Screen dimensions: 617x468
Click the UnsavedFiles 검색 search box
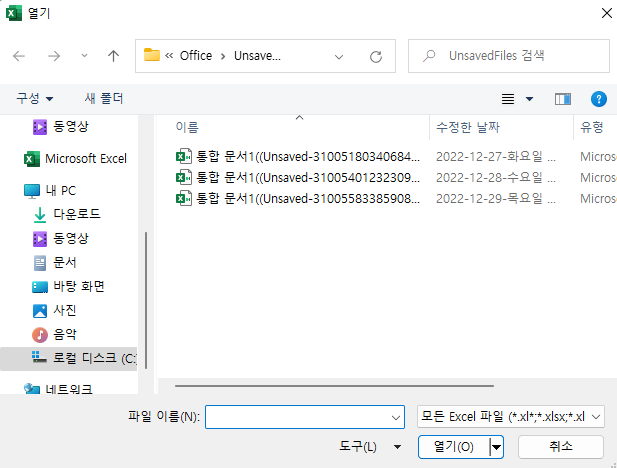[508, 56]
